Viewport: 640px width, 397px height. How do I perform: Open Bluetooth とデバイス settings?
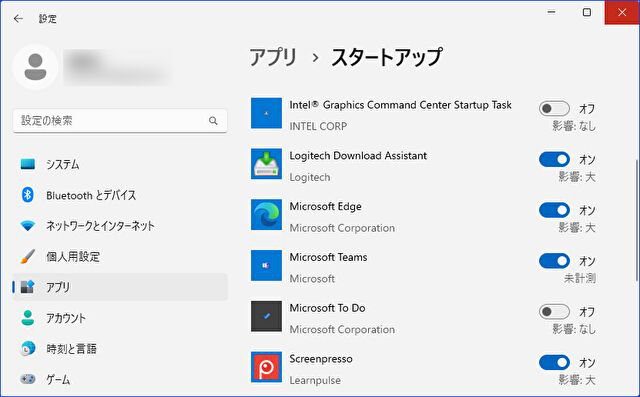(x=120, y=195)
